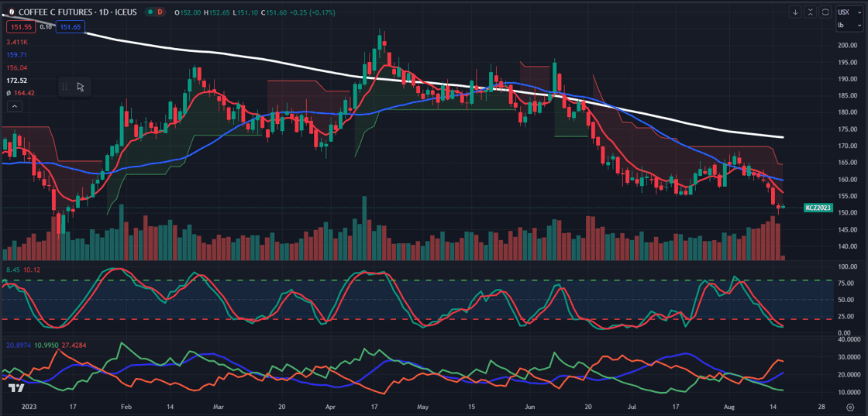
Task: Click the 100.00 stochastic axis label
Action: (x=848, y=266)
